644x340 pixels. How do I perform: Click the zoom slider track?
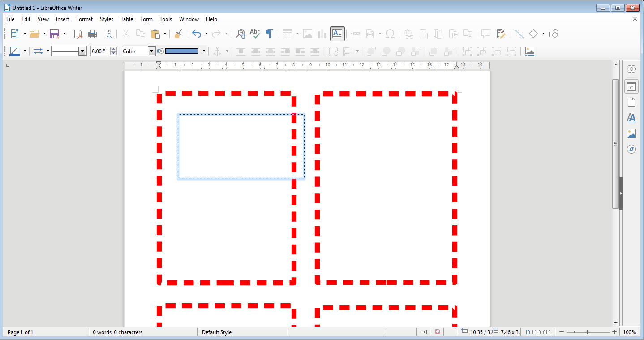pos(588,332)
